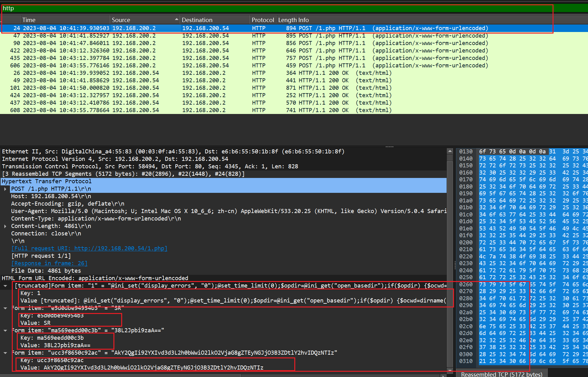Expand the Content-Length: 4861 node
Screen dimensions: 588x377
5,226
